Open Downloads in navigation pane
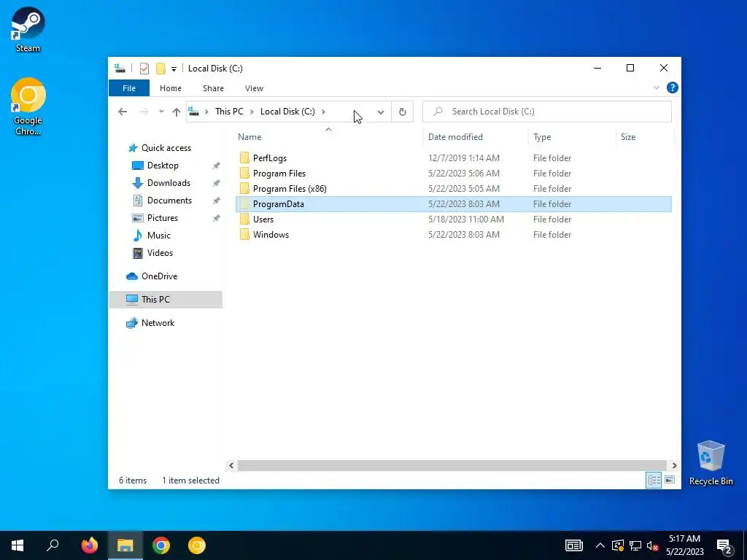This screenshot has width=747, height=560. coord(169,183)
